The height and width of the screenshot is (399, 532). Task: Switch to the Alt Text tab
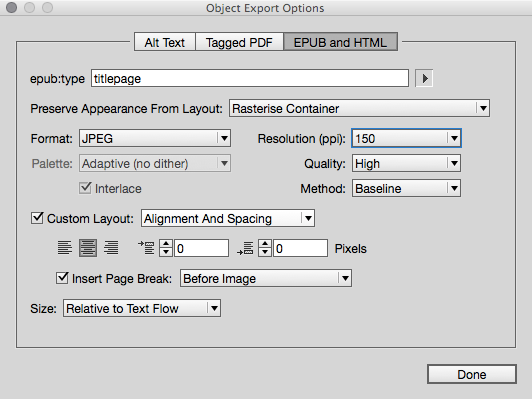(x=165, y=42)
